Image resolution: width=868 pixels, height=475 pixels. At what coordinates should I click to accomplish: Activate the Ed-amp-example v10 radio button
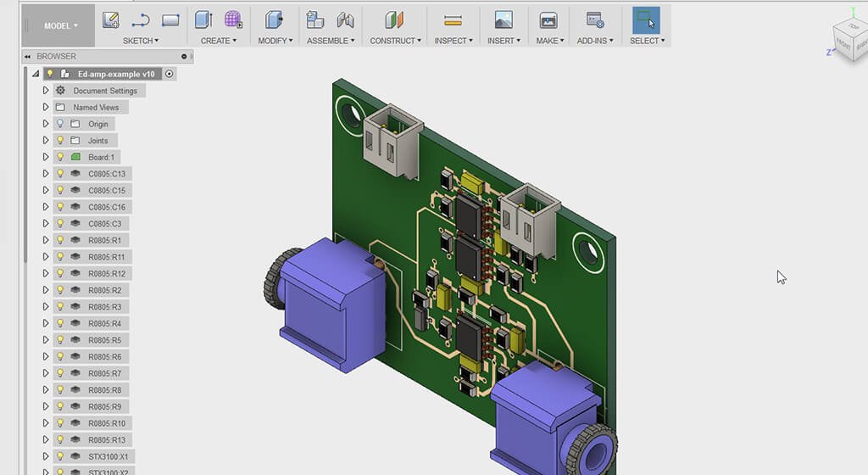click(x=170, y=74)
